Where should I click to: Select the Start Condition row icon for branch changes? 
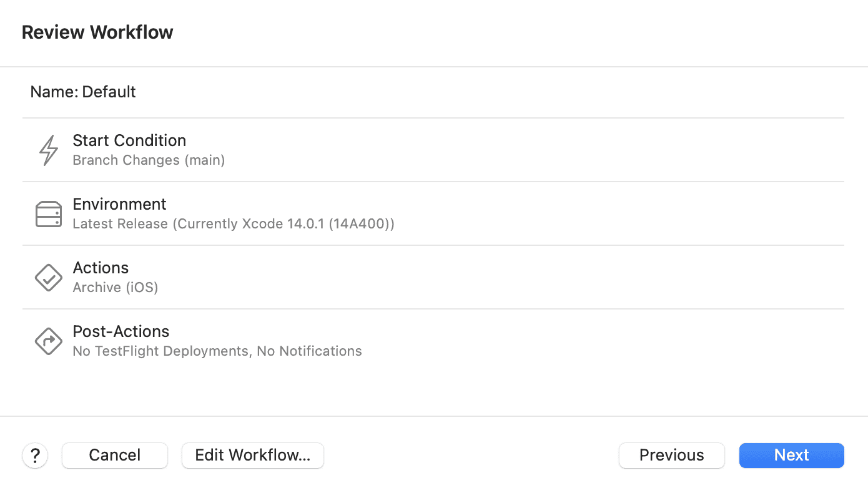click(48, 150)
